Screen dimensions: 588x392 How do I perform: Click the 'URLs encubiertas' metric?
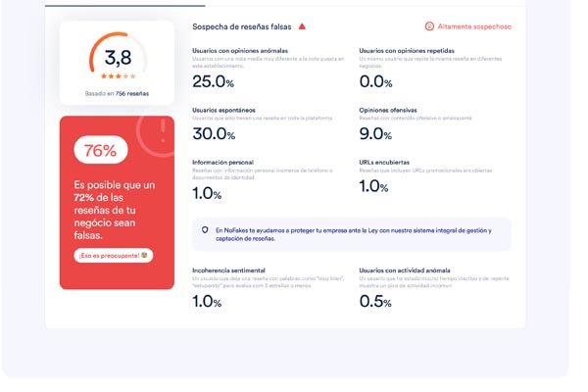pos(386,164)
